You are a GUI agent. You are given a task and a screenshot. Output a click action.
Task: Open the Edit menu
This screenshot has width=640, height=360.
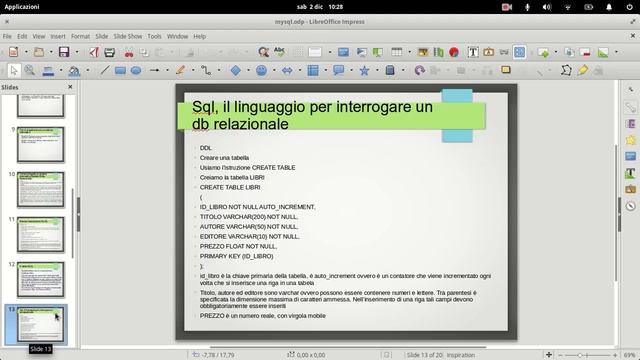click(x=22, y=36)
